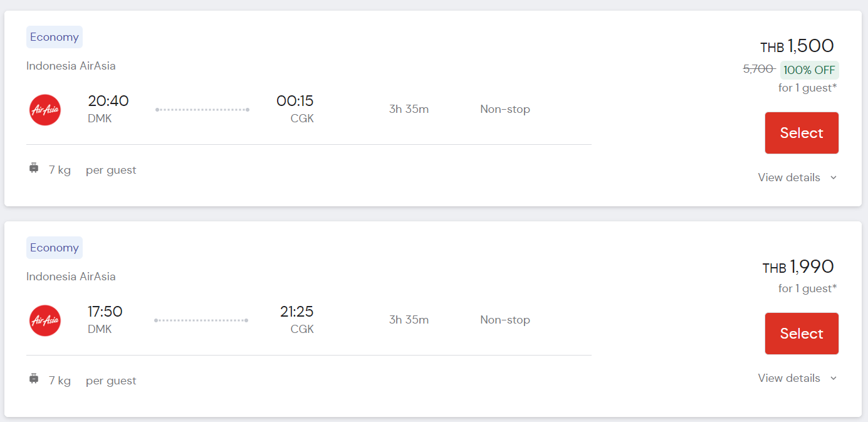Image resolution: width=868 pixels, height=422 pixels.
Task: Click the THB 1,990 price
Action: point(798,267)
